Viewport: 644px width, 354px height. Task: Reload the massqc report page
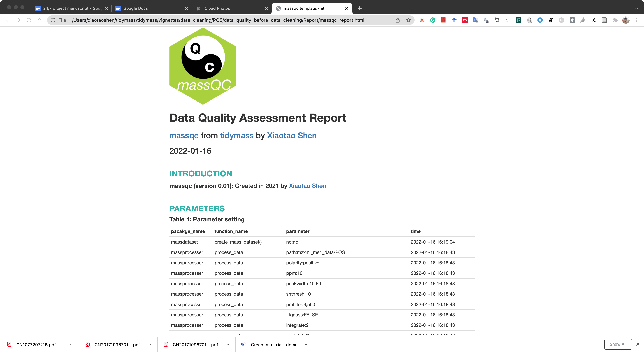[29, 20]
